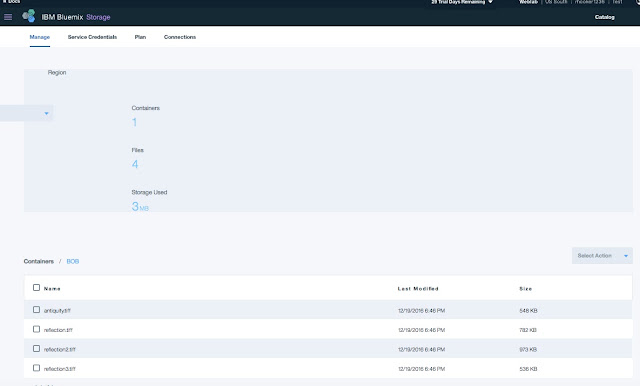
Task: Click the Storage Used 3 MB value
Action: (140, 206)
